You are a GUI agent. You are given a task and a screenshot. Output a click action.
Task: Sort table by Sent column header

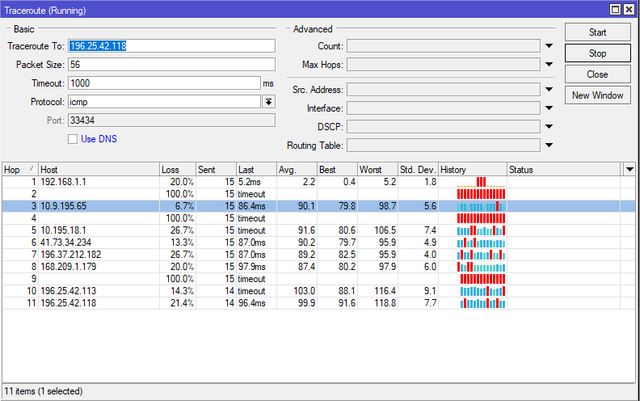[216, 169]
